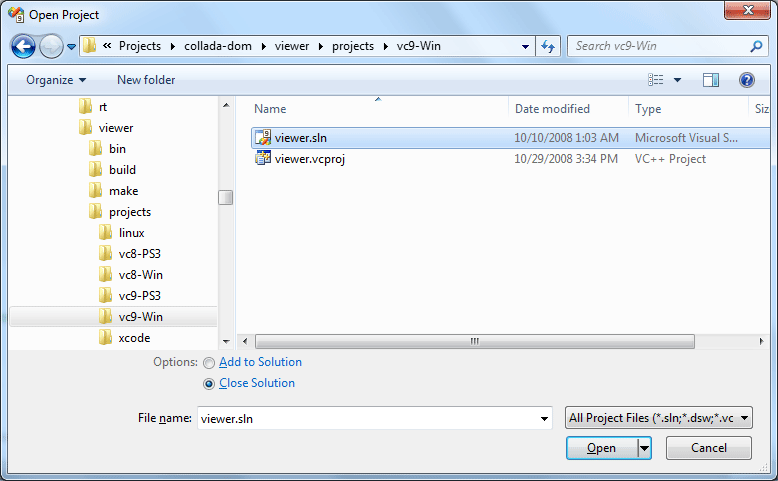The image size is (778, 481).
Task: Click folder tree scroll up arrow
Action: point(226,105)
